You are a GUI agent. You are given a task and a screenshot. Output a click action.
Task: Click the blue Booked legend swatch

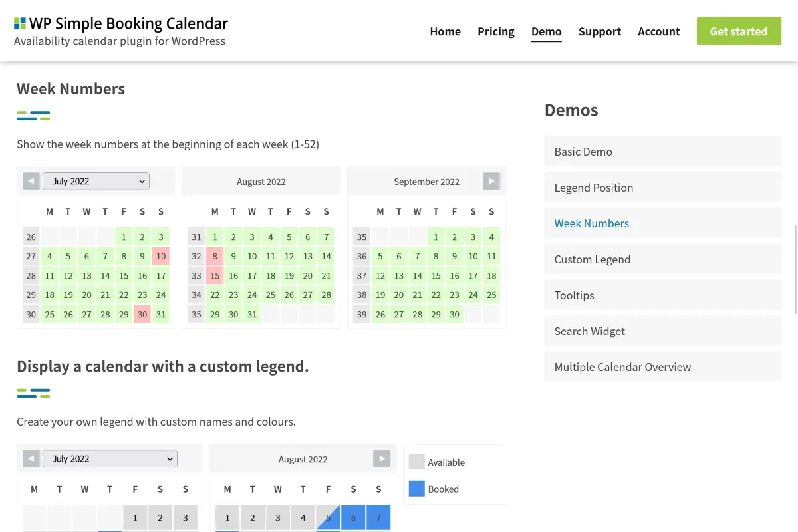(416, 489)
